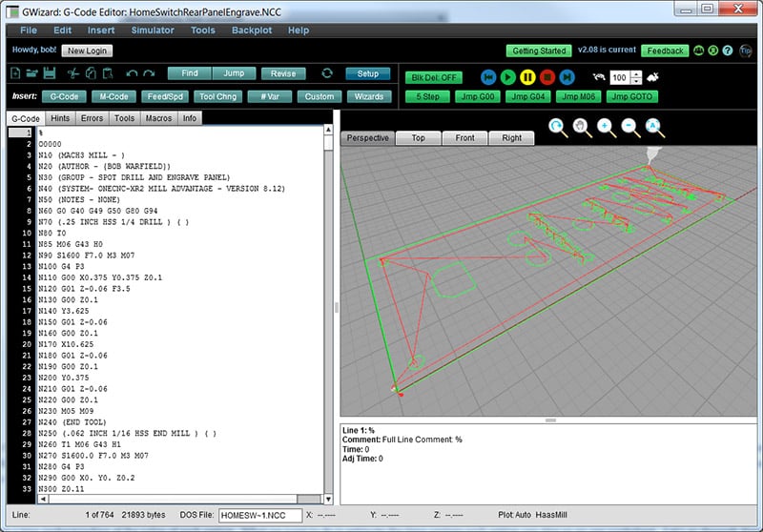Click the Feedback button
The width and height of the screenshot is (763, 532).
pyautogui.click(x=665, y=51)
